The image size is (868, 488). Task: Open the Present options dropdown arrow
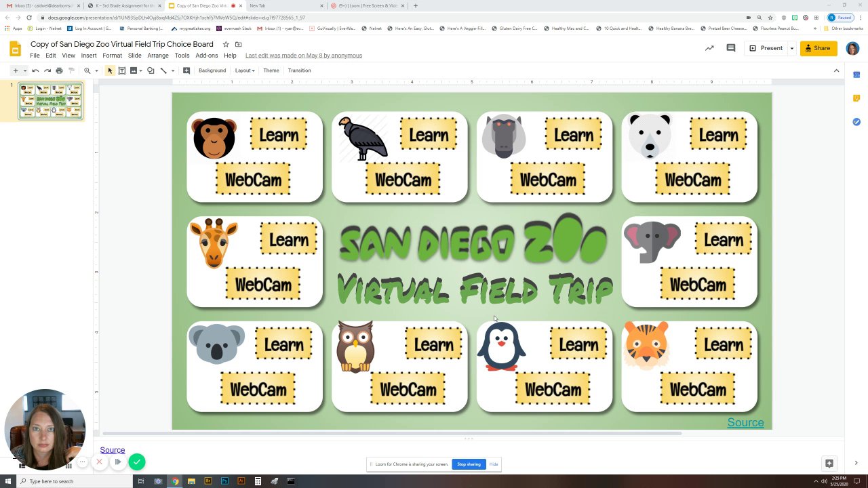(791, 48)
